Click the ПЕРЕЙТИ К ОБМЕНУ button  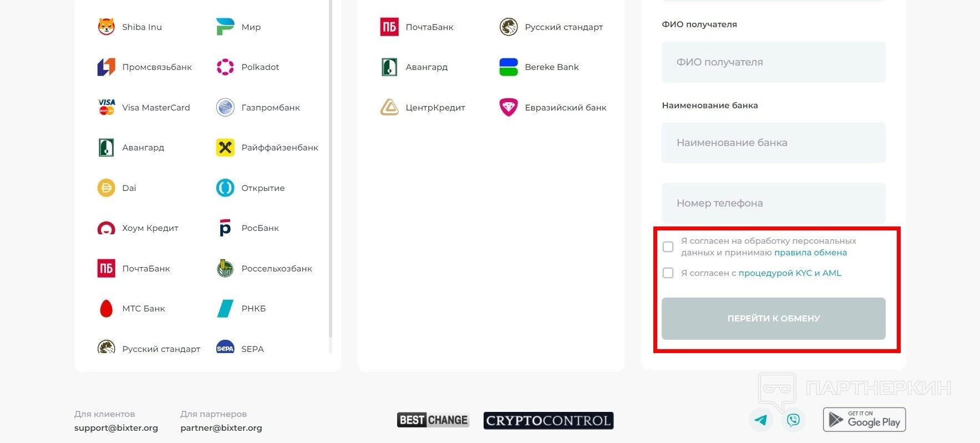point(774,319)
